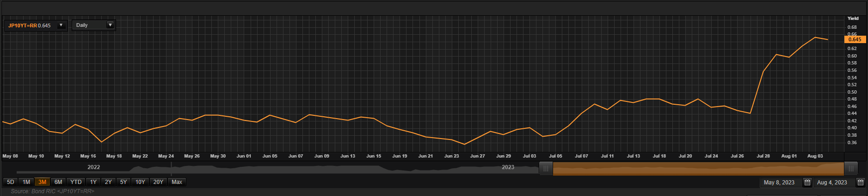This screenshot has height=196, width=868.
Task: Click the 2022 label in the navigator
Action: tap(94, 167)
